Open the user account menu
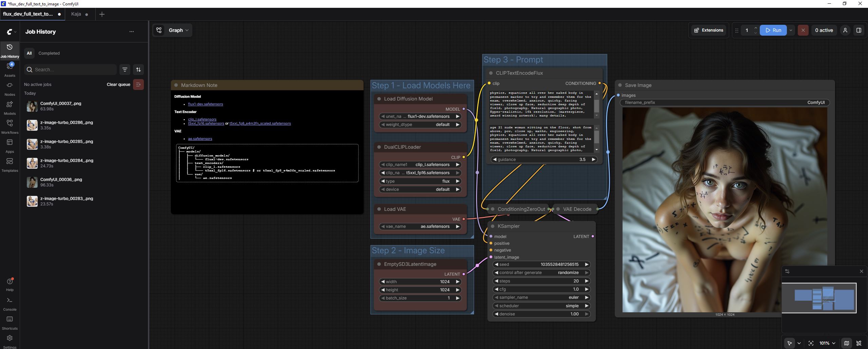This screenshot has height=349, width=868. pyautogui.click(x=845, y=30)
